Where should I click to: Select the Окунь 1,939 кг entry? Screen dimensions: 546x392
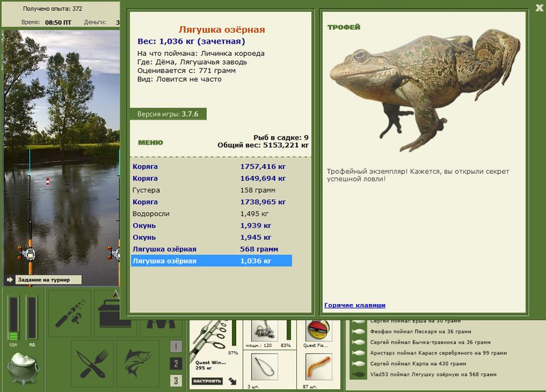coord(212,226)
